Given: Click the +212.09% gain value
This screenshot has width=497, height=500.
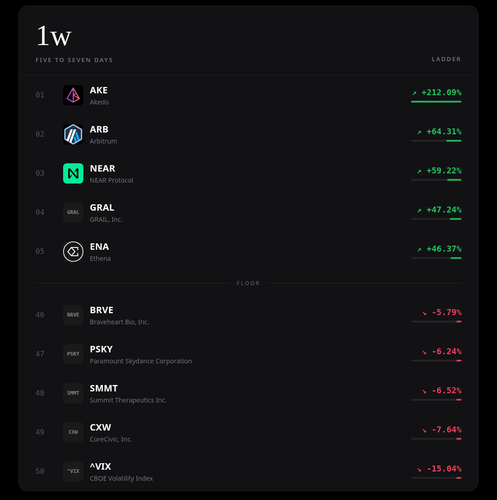Looking at the screenshot, I should point(441,92).
